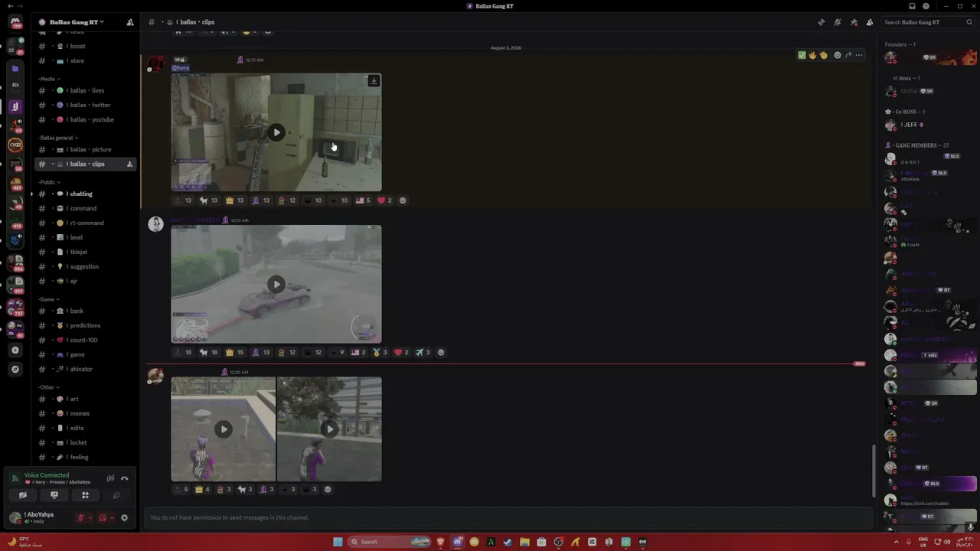This screenshot has width=980, height=551.
Task: Click the @here mention in first message
Action: point(180,68)
